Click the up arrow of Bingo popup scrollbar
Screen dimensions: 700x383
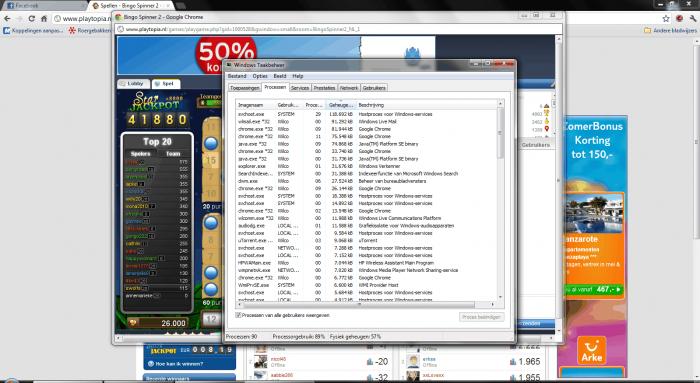click(x=558, y=39)
